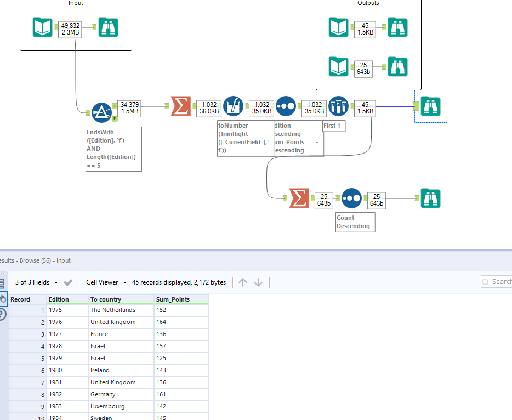This screenshot has width=512, height=420.
Task: Select the Filter tool with EndsWith expression
Action: coord(101,112)
